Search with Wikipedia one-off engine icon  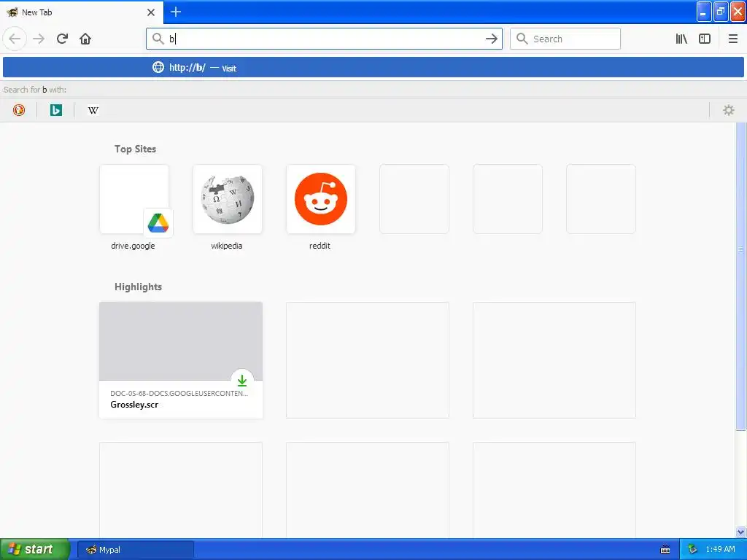(x=93, y=110)
